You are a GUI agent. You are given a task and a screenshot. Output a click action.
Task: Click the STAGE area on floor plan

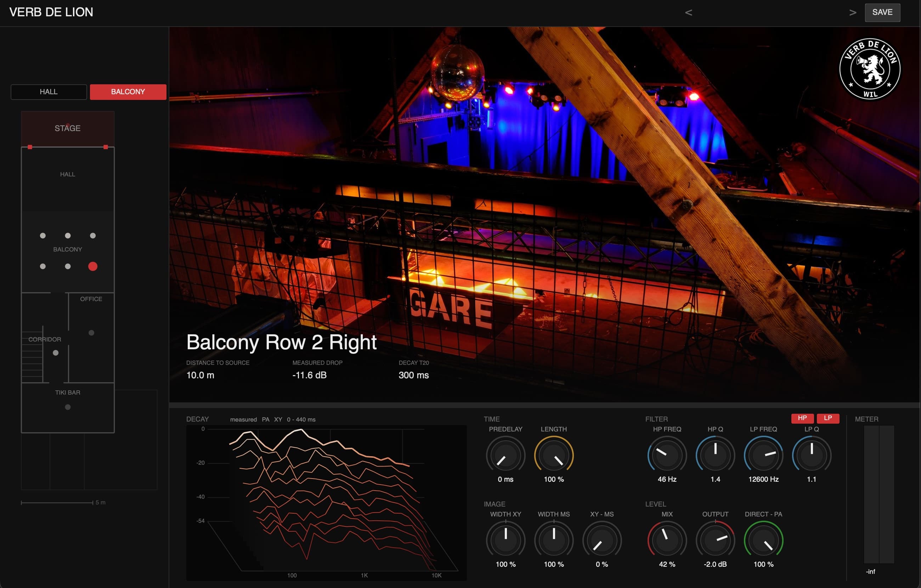[x=68, y=129]
